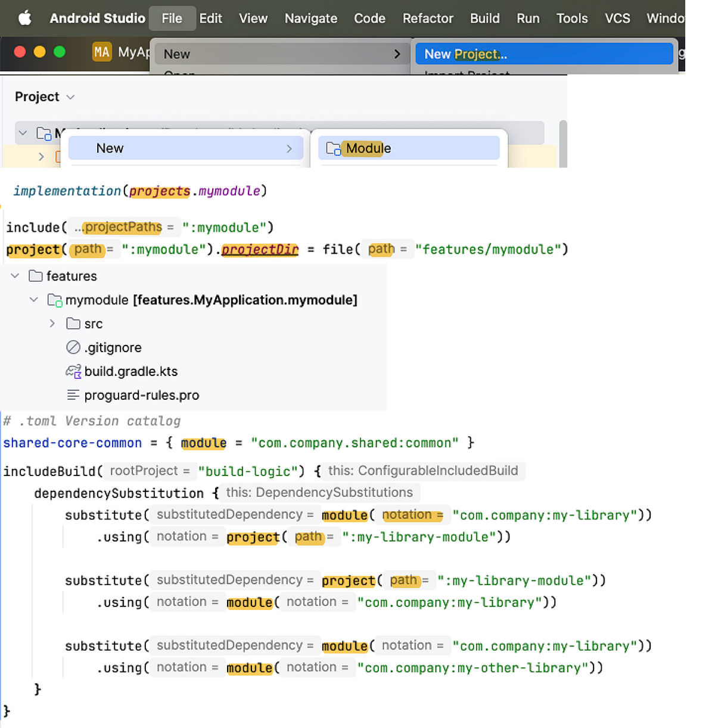
Task: Open the VCS menu
Action: point(617,18)
